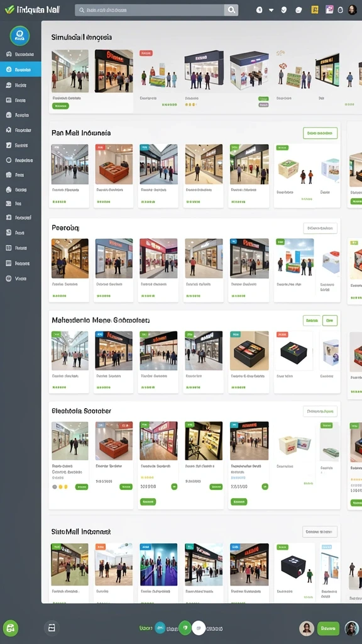
Task: Click the green circular icon at bottom-left corner
Action: tap(11, 628)
